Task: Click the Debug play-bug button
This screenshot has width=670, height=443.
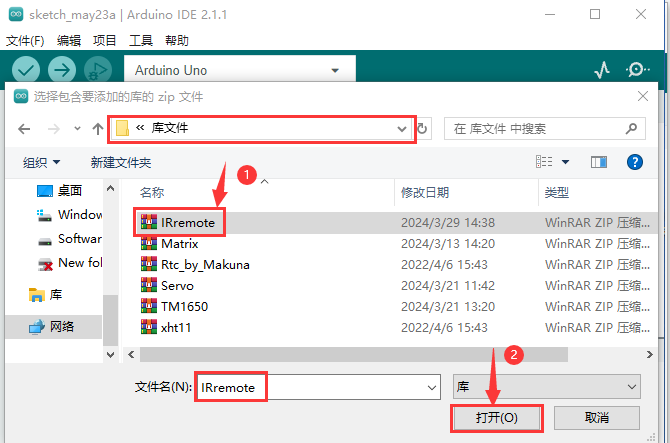Action: [98, 70]
